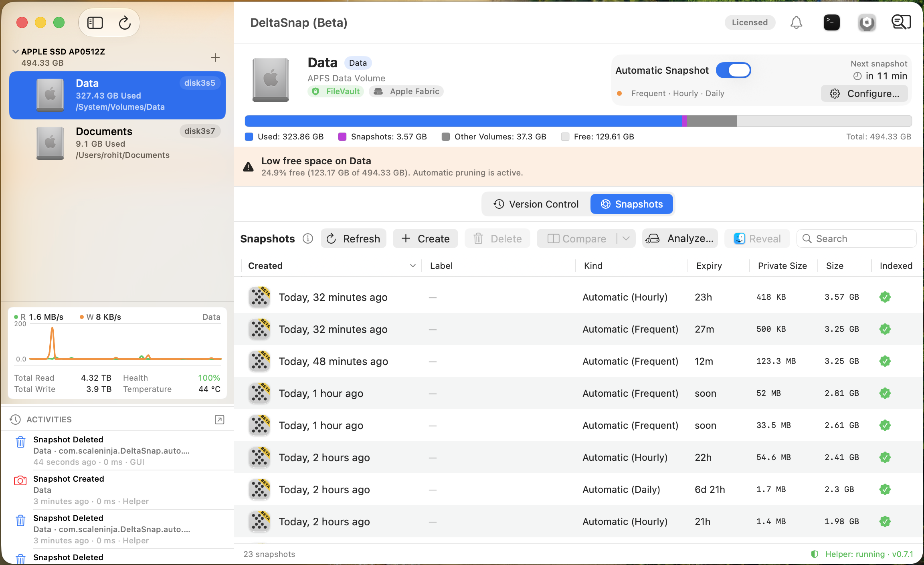Select the snapshot sized 2.81 GB
The width and height of the screenshot is (924, 565).
[578, 393]
